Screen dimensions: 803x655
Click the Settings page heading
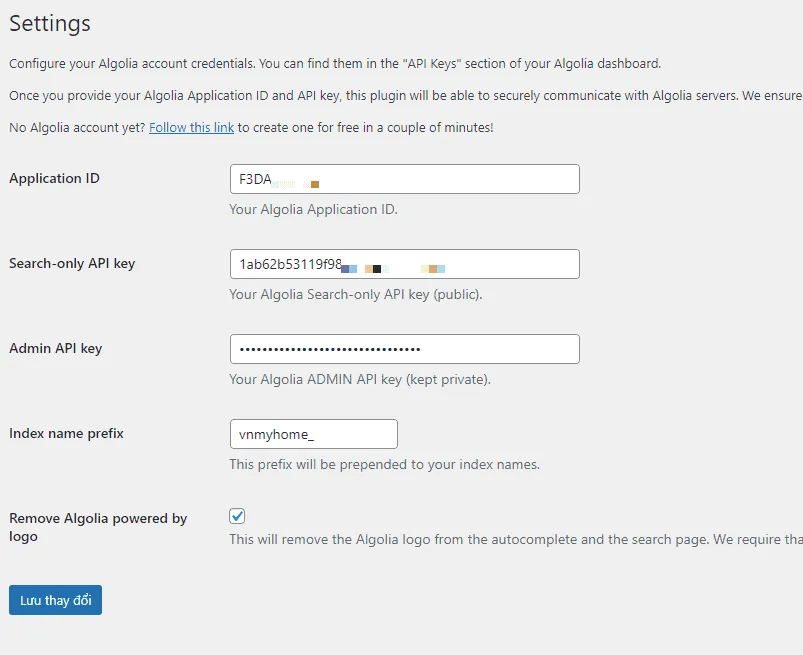[50, 23]
